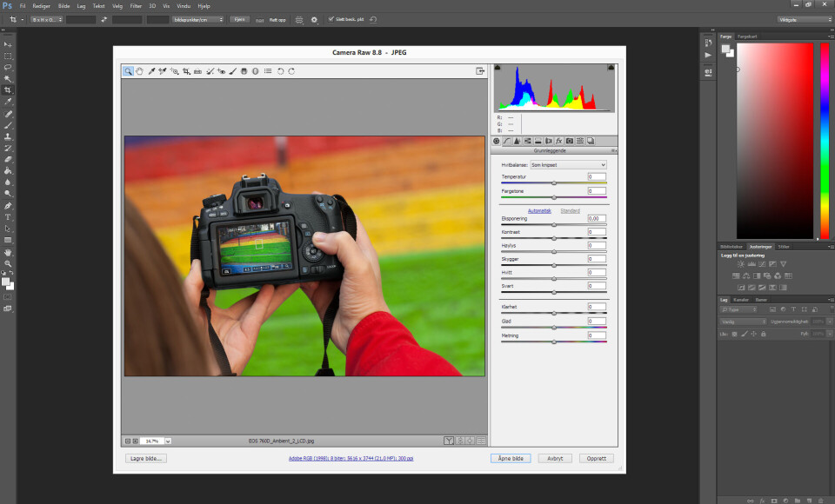
Task: Open the Grunnleggende panel options menu
Action: coord(613,151)
